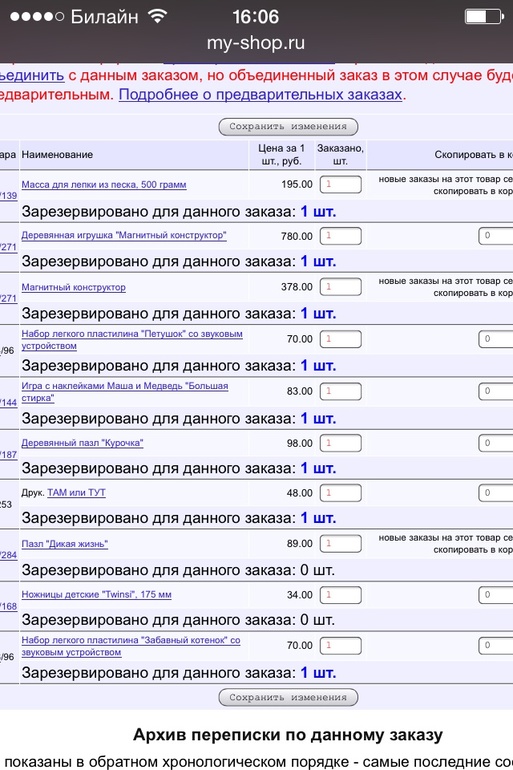
Task: Click copy-to-cart field for 'Курочка' row
Action: pyautogui.click(x=496, y=443)
